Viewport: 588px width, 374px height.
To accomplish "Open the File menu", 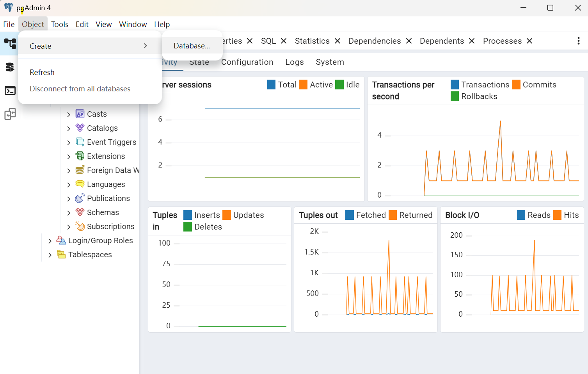I will [9, 24].
